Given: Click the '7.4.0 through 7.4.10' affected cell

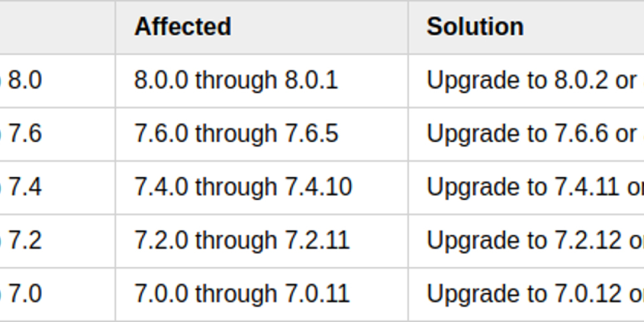Looking at the screenshot, I should (243, 187).
